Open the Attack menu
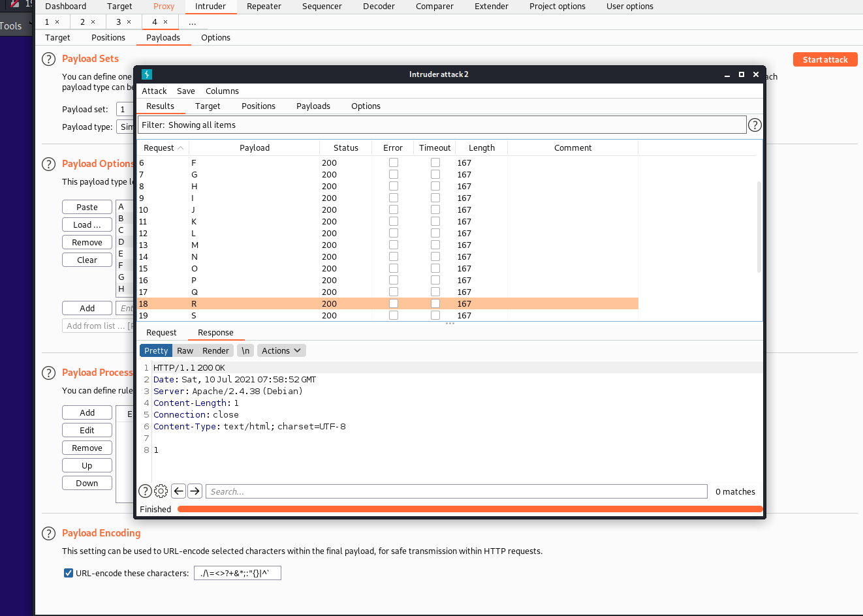Image resolution: width=863 pixels, height=616 pixels. (x=154, y=91)
